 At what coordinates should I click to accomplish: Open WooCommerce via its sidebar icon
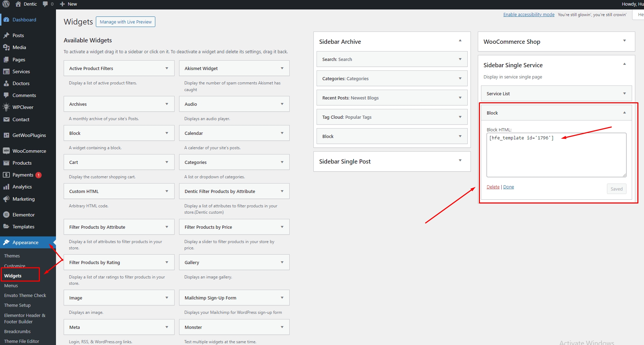[6, 151]
